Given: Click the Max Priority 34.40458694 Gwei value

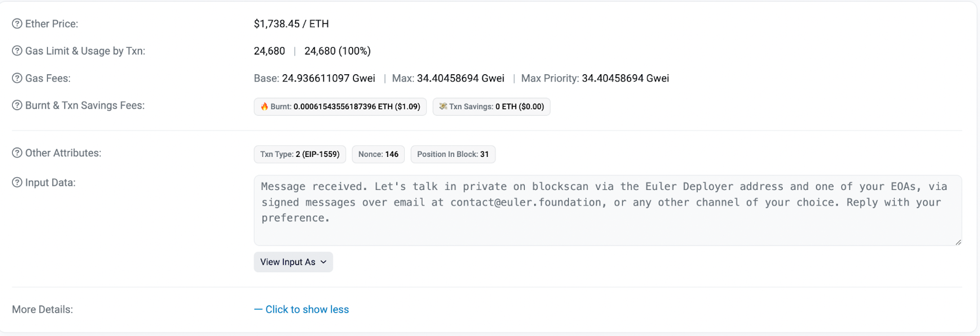Looking at the screenshot, I should pyautogui.click(x=625, y=78).
